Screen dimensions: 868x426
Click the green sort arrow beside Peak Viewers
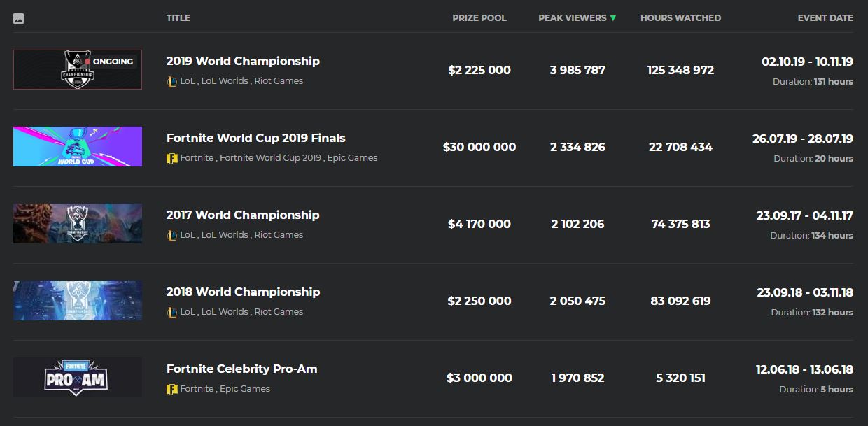613,18
